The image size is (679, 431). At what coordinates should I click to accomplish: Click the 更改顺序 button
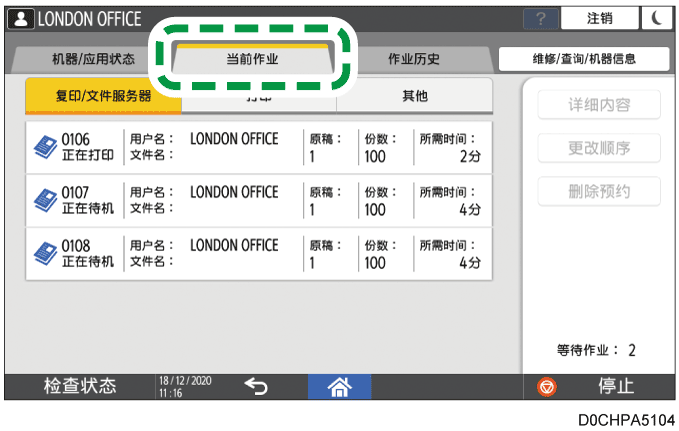tap(599, 148)
